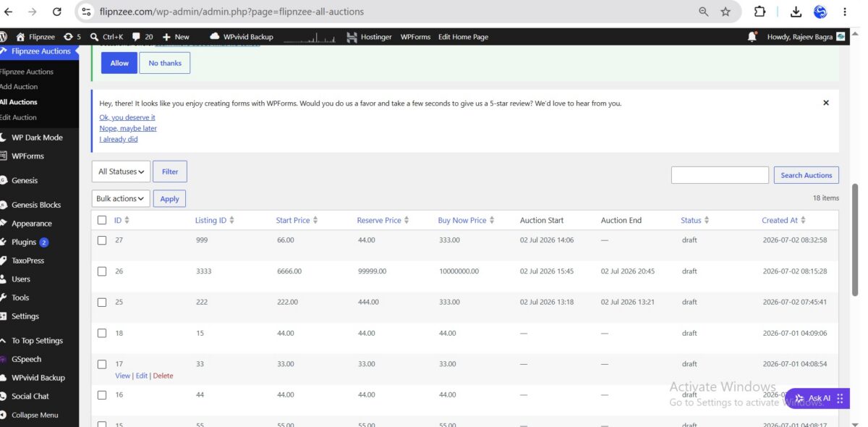Image resolution: width=868 pixels, height=427 pixels.
Task: Click the Filter button
Action: tap(170, 172)
